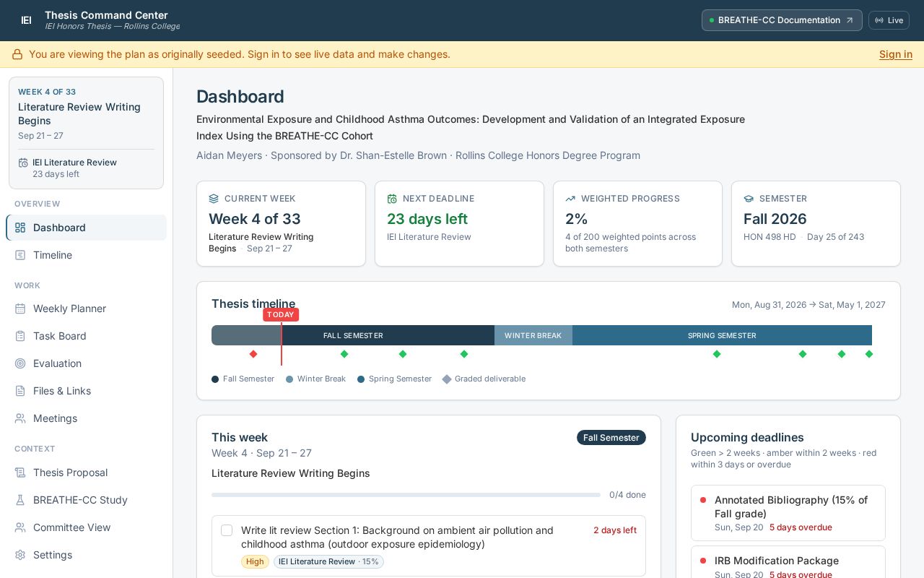
Task: Check the Write lit review Section 1 task
Action: pyautogui.click(x=227, y=530)
